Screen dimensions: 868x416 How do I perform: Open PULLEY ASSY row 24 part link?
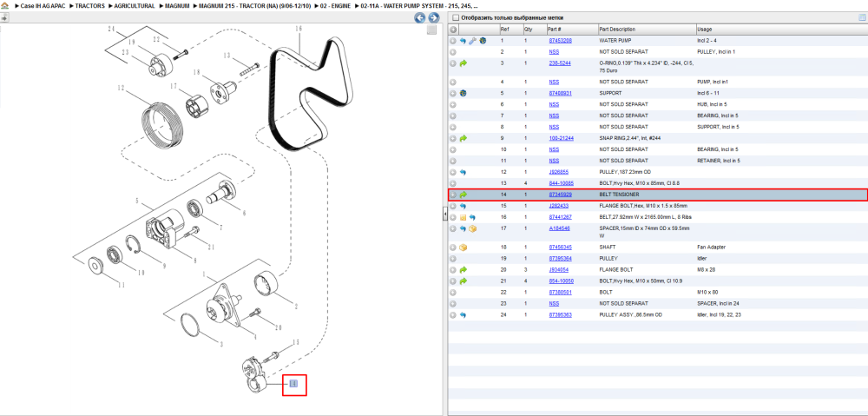[x=560, y=315]
